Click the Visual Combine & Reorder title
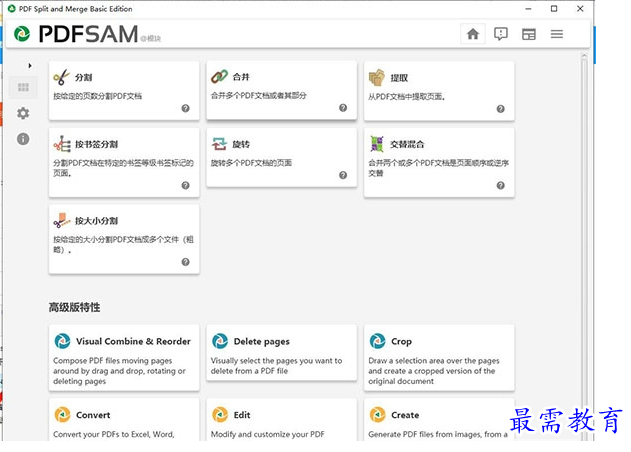Image resolution: width=631 pixels, height=452 pixels. [133, 341]
